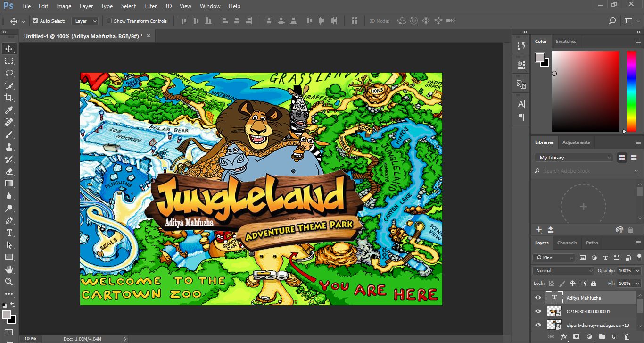Viewport: 644px width, 343px height.
Task: Switch Libraries to list view
Action: (634, 158)
